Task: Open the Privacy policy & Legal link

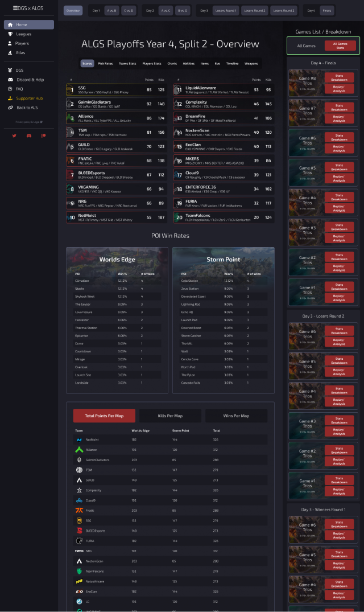Action: (29, 122)
